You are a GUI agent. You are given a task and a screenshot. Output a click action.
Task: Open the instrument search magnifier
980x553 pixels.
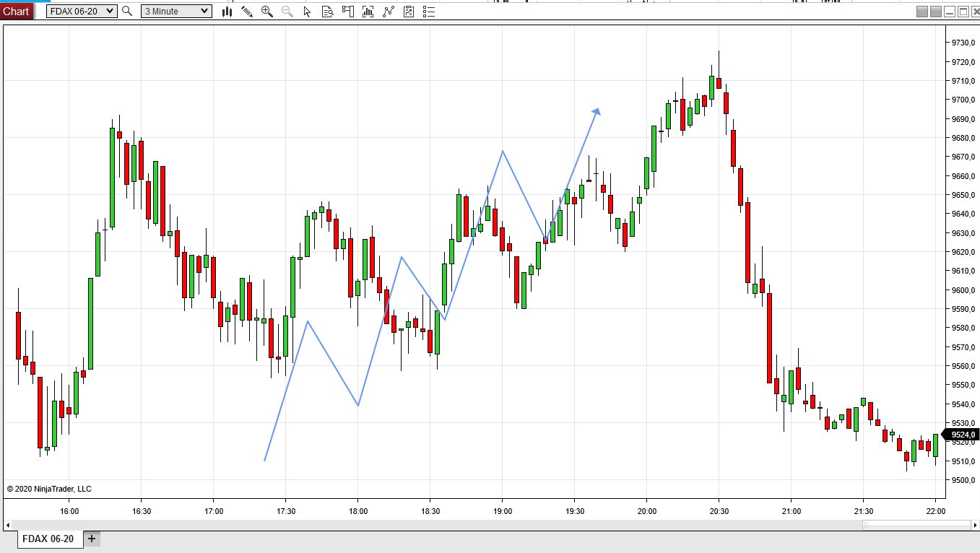pos(127,11)
